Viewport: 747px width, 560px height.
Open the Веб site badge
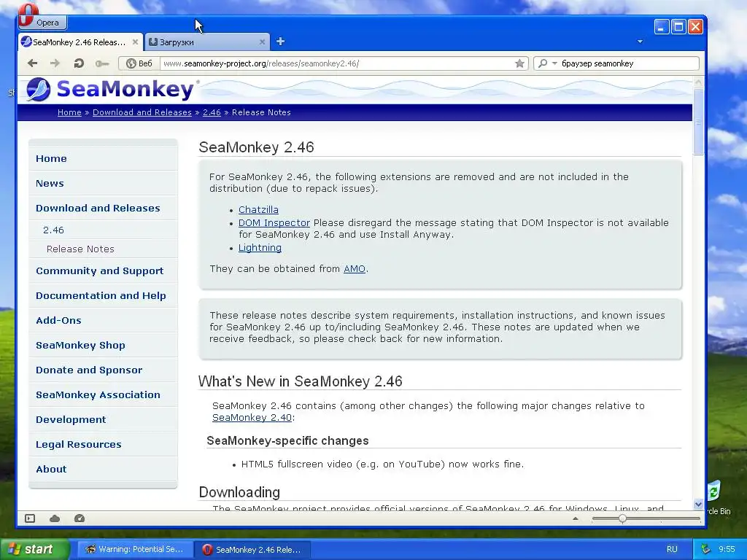click(x=139, y=63)
